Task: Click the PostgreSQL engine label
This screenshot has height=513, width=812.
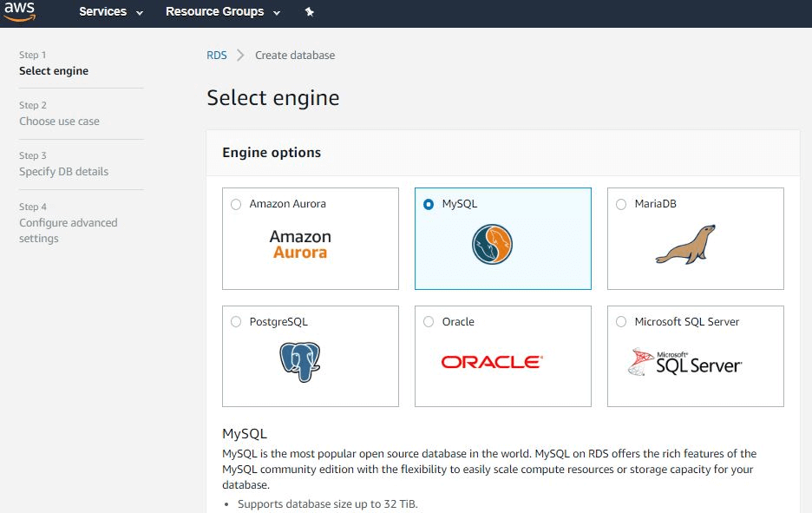Action: (278, 322)
